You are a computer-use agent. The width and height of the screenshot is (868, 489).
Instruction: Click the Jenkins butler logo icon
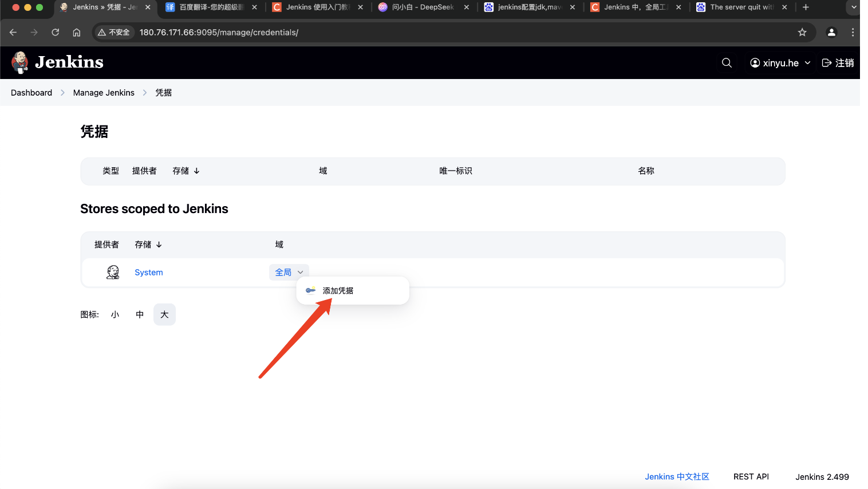20,62
